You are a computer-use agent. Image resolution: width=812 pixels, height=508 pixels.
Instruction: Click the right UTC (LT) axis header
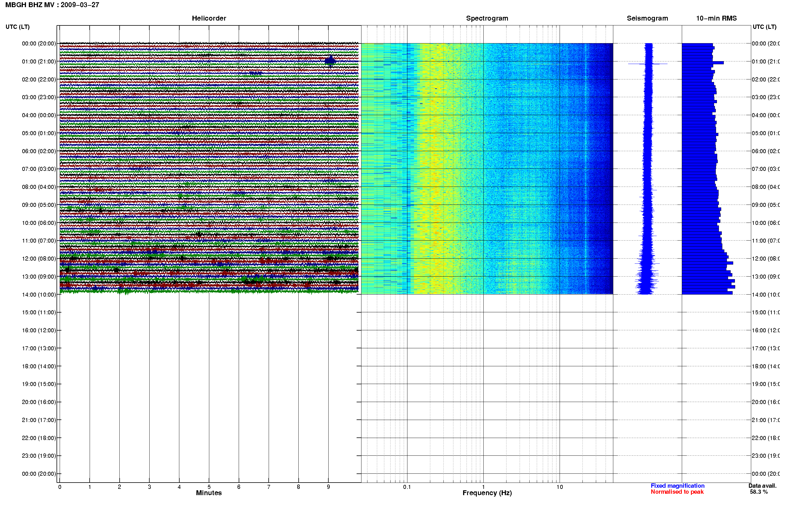[764, 27]
